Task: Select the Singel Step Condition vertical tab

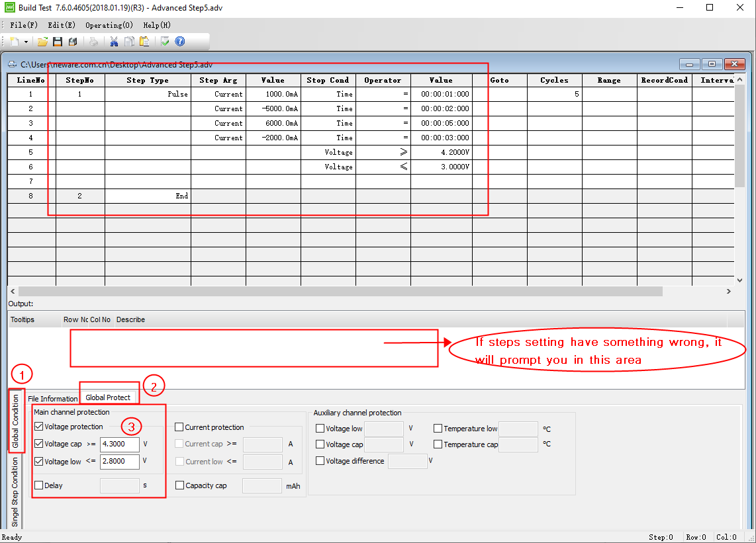Action: (15, 491)
